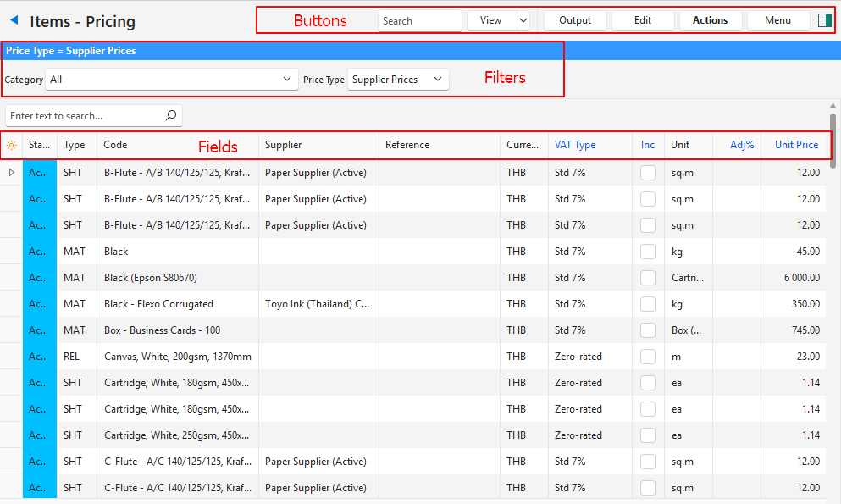Sort by Unit Price column header

click(x=796, y=145)
